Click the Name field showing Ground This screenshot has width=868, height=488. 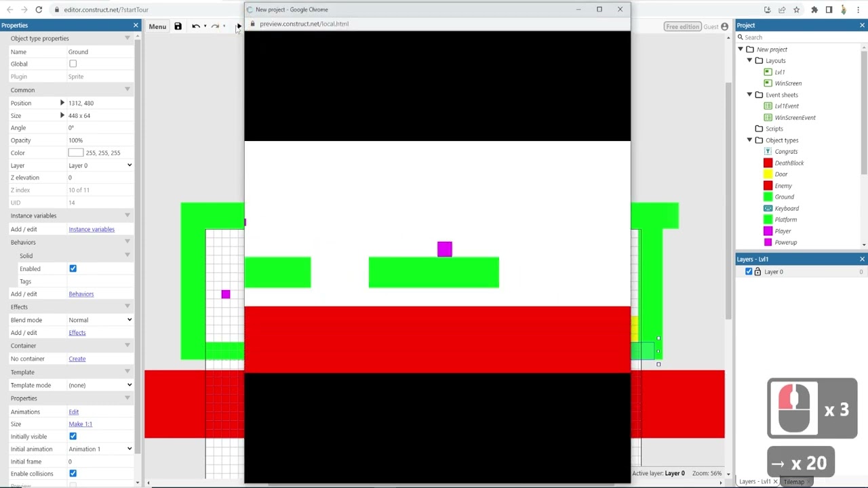click(x=100, y=52)
